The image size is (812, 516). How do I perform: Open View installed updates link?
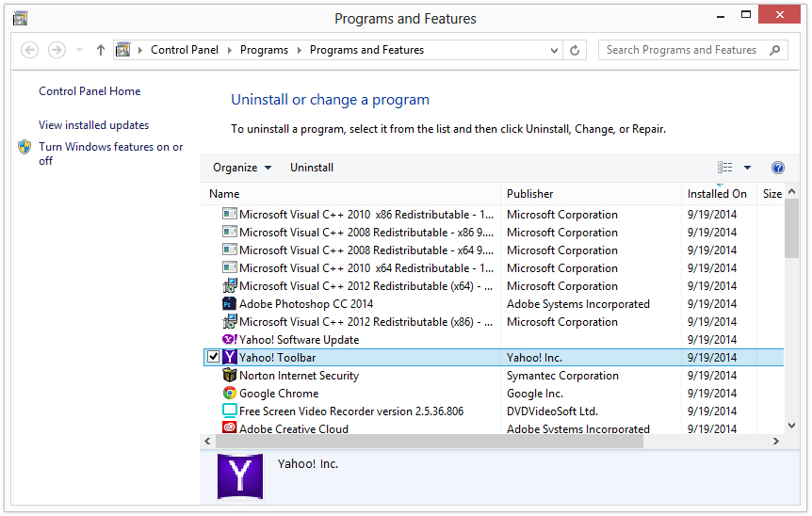click(94, 125)
